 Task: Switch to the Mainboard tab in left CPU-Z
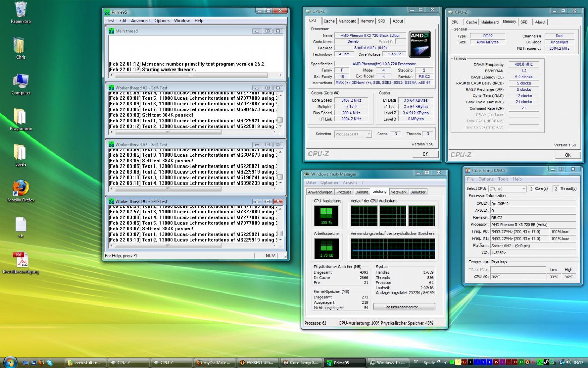(347, 21)
